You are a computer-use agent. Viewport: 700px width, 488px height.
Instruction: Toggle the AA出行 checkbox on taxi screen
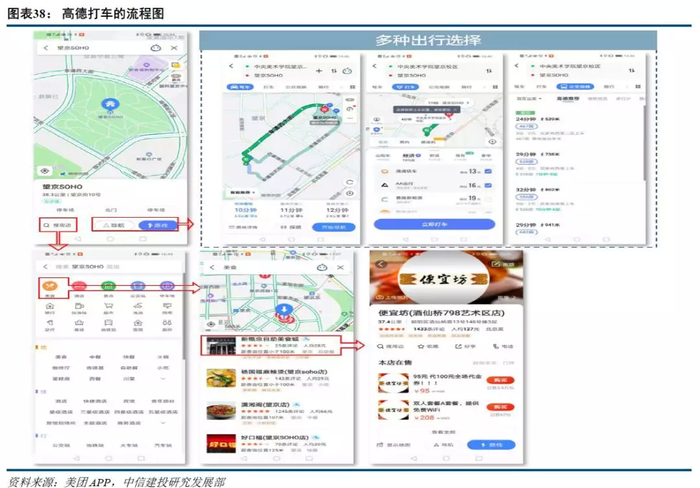(488, 185)
